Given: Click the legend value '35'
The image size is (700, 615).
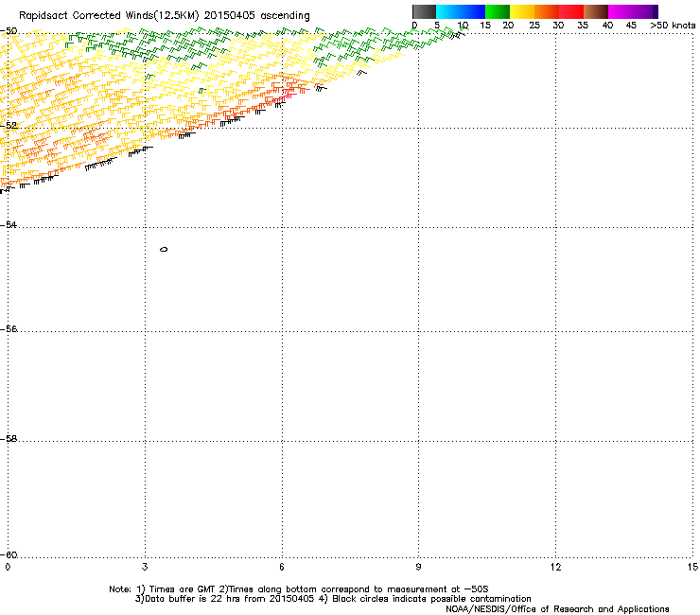Looking at the screenshot, I should click(583, 26).
